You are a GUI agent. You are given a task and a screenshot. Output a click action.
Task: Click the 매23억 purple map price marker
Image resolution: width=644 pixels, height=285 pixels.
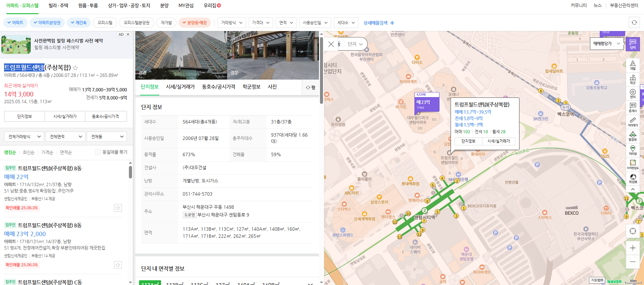(x=427, y=102)
